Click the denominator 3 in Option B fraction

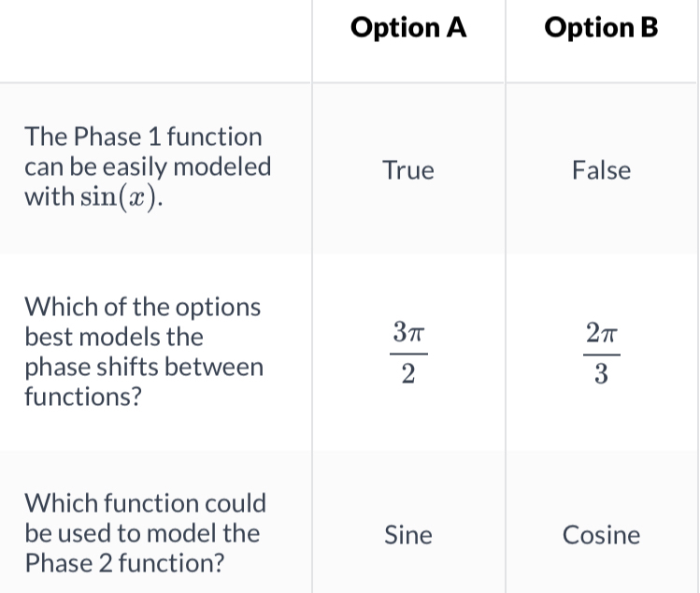(601, 376)
